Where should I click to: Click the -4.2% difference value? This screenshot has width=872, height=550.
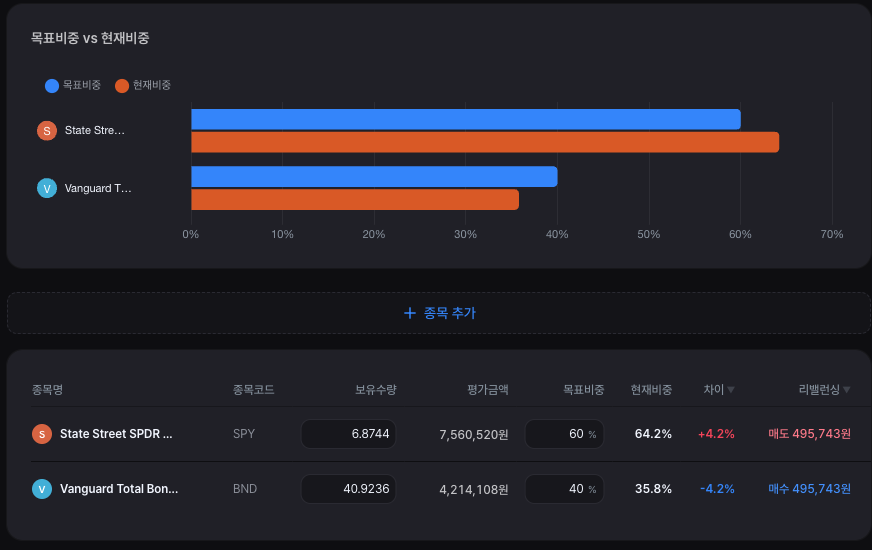pos(717,489)
